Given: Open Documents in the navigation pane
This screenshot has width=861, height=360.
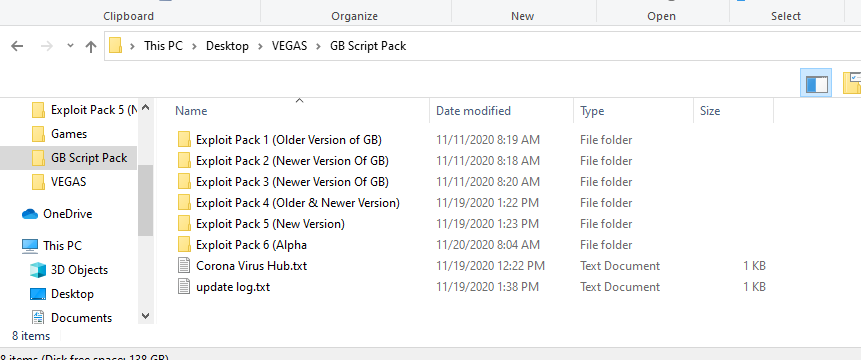Looking at the screenshot, I should pyautogui.click(x=81, y=318).
